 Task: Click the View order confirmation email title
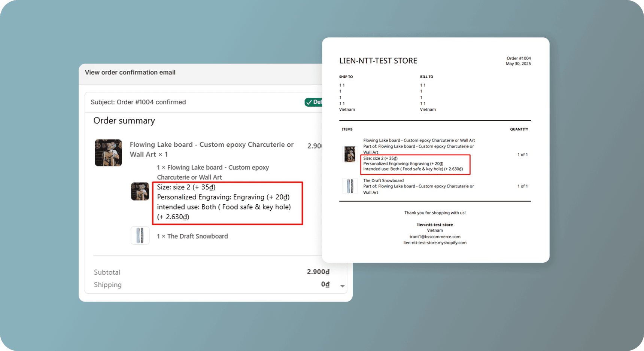click(x=130, y=72)
